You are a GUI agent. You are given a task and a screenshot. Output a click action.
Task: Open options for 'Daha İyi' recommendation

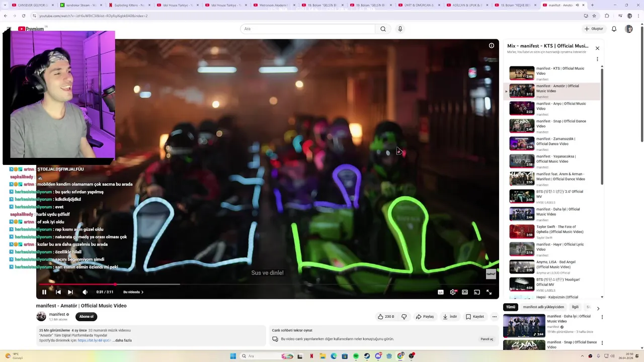(602, 317)
